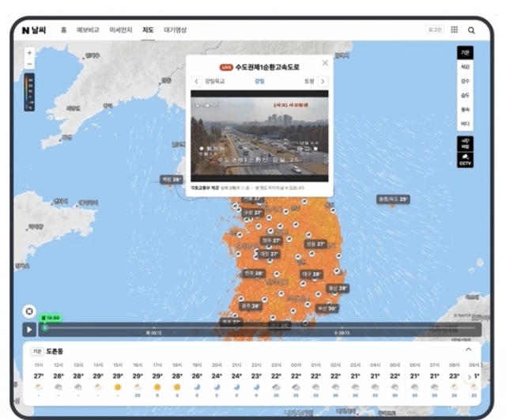This screenshot has height=420, width=506.
Task: Select the 강수 map layer
Action: click(x=465, y=81)
